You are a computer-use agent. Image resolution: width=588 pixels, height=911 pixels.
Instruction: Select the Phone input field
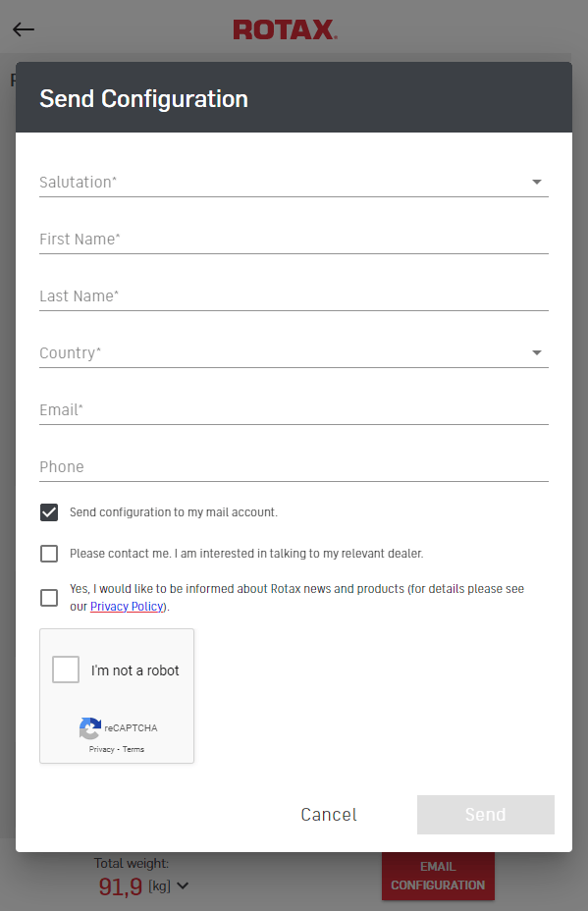click(x=294, y=467)
